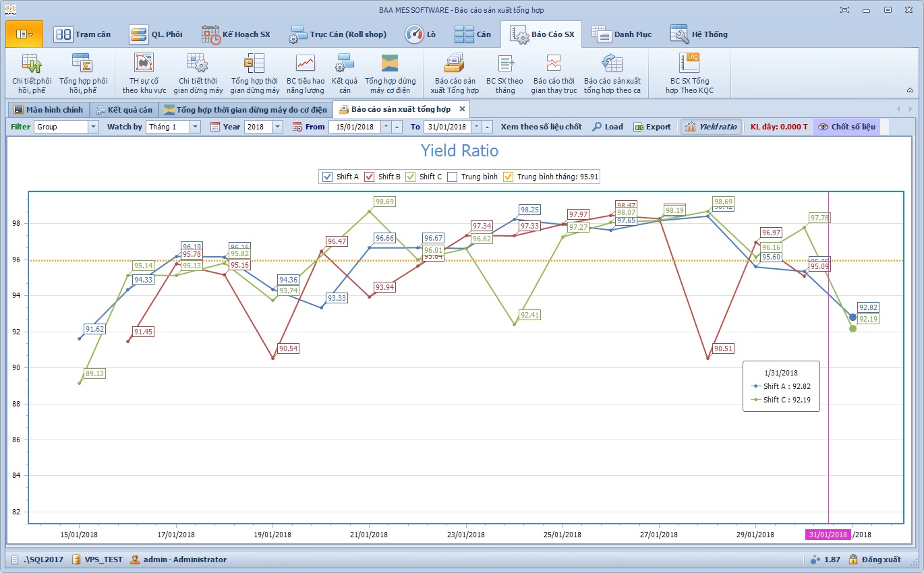The image size is (924, 573).
Task: Click 'Báo cáo thời gian thay trục' icon
Action: 554,64
